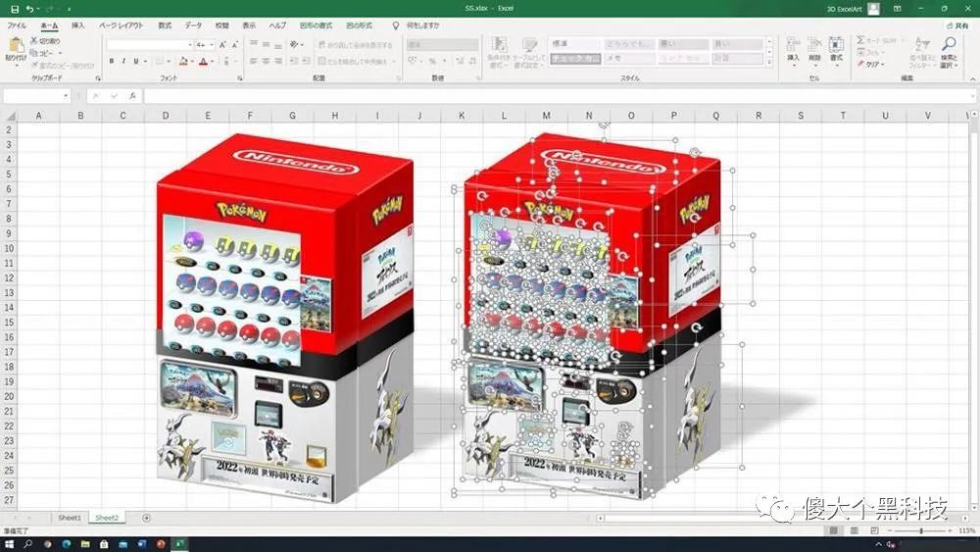980x552 pixels.
Task: Toggle Wrap Text (折り返して全体を表示する)
Action: tap(355, 45)
